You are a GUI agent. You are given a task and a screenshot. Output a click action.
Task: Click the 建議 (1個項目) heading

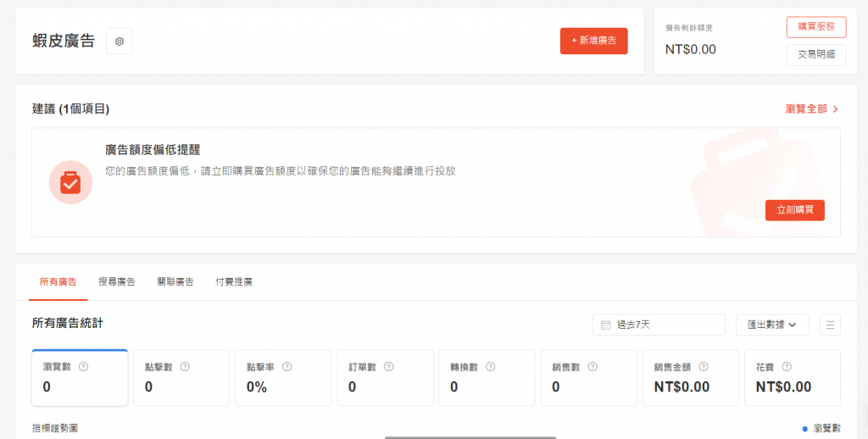[x=71, y=109]
